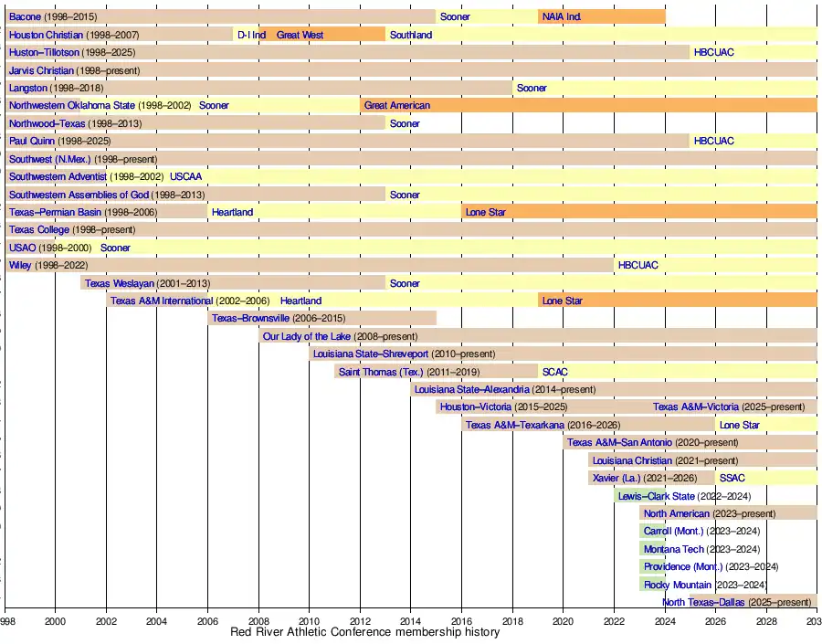This screenshot has height=644, width=822.
Task: Click the D-I Ind link
Action: point(252,35)
